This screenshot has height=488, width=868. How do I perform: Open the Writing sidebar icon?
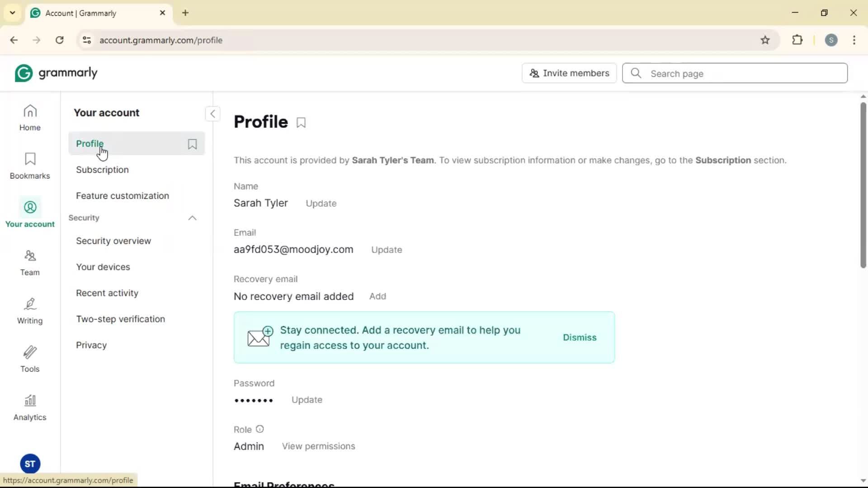(x=30, y=311)
